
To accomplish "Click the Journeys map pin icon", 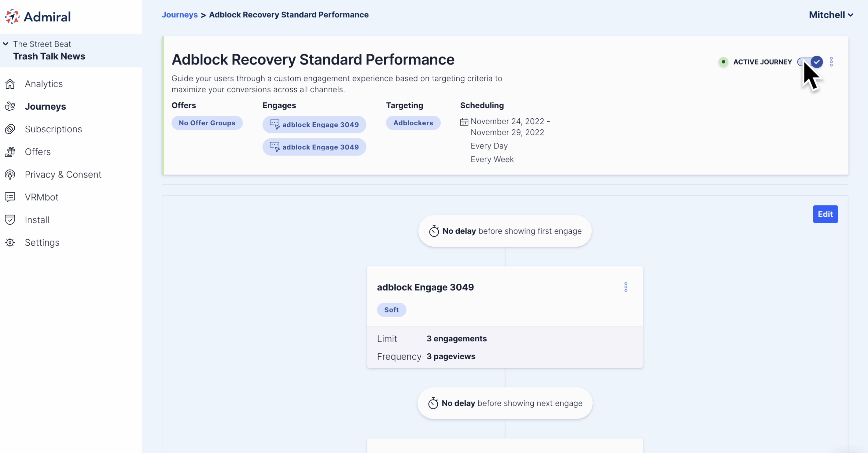I will coord(10,106).
